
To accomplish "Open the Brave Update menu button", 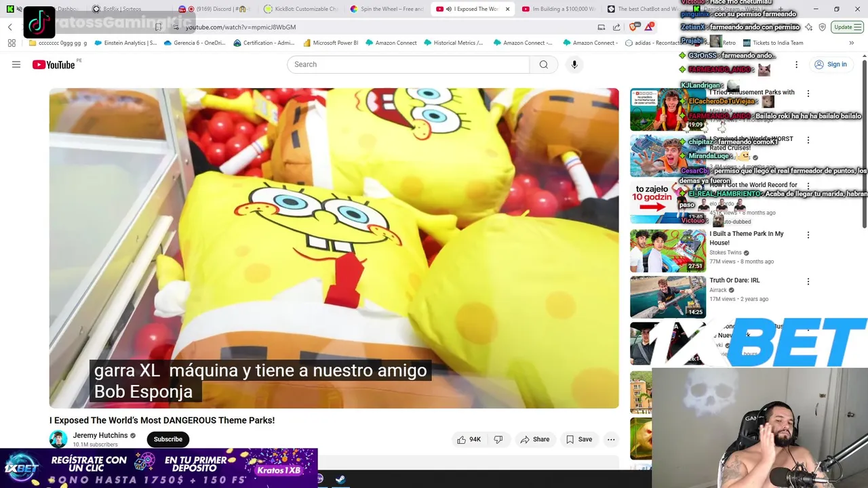I will (847, 27).
